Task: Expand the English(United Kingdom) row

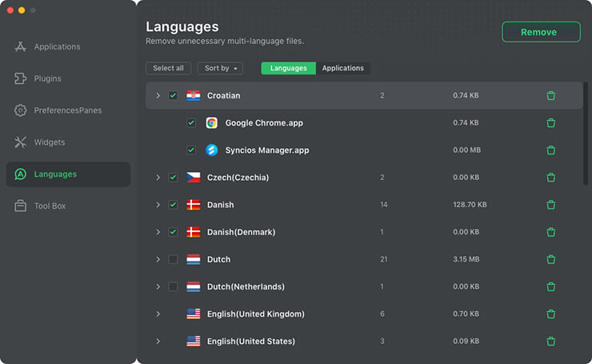Action: click(x=158, y=314)
